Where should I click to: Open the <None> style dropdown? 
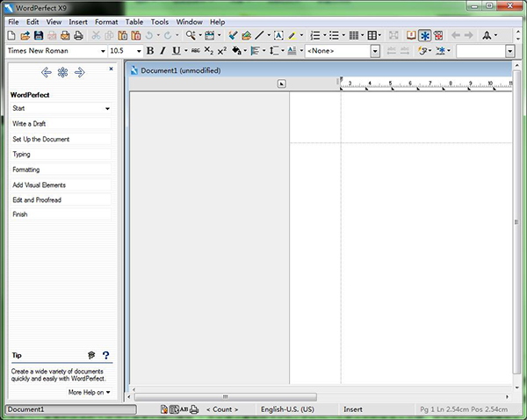point(375,51)
